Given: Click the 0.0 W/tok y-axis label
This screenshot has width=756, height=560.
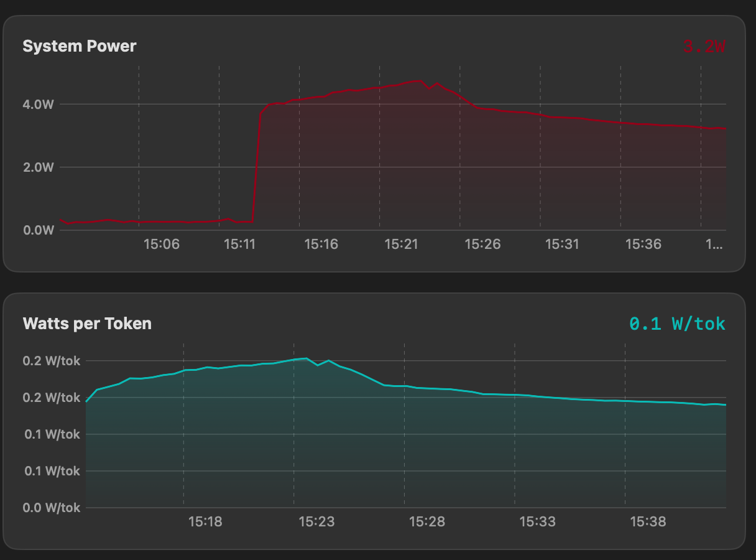Looking at the screenshot, I should 52,508.
